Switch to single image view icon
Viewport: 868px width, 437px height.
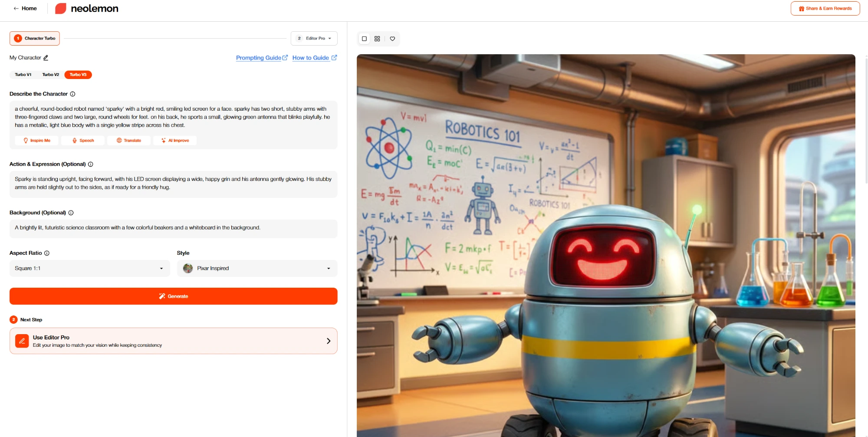pos(365,39)
